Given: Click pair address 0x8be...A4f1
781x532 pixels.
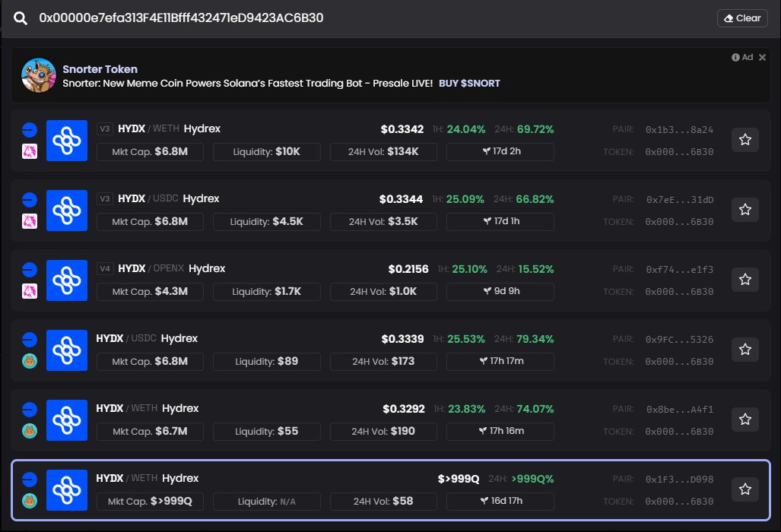Looking at the screenshot, I should (680, 410).
